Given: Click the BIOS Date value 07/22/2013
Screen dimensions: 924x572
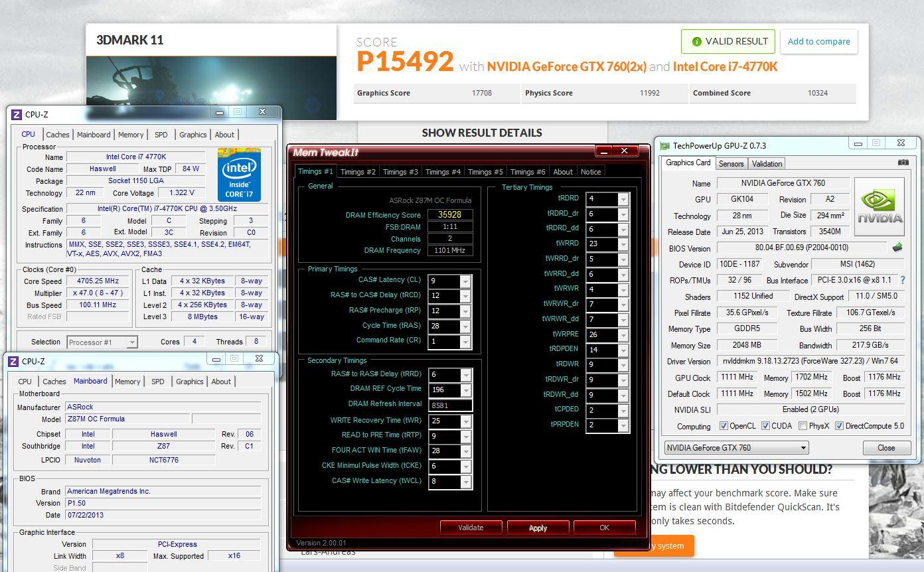Looking at the screenshot, I should (x=163, y=515).
